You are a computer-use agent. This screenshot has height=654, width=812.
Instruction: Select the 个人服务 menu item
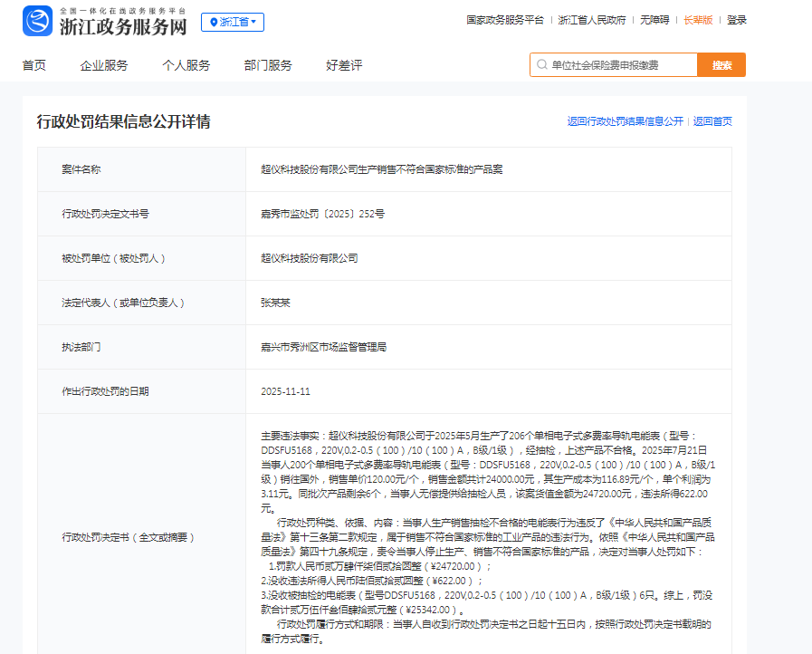(x=186, y=65)
